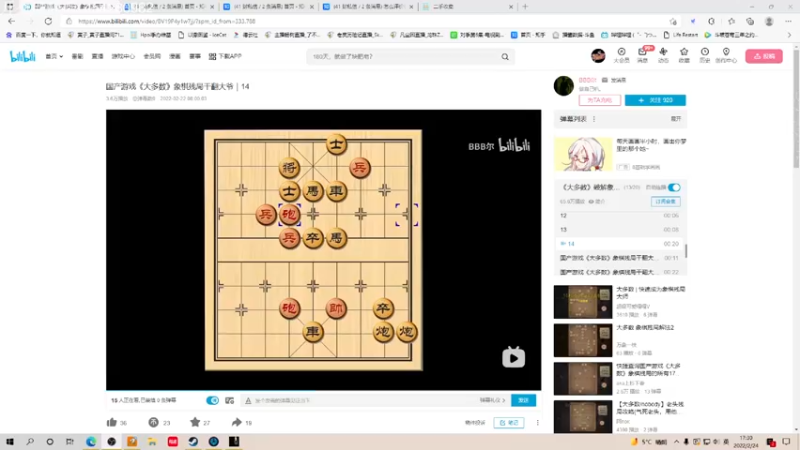Open Steam from the taskbar

[193, 442]
